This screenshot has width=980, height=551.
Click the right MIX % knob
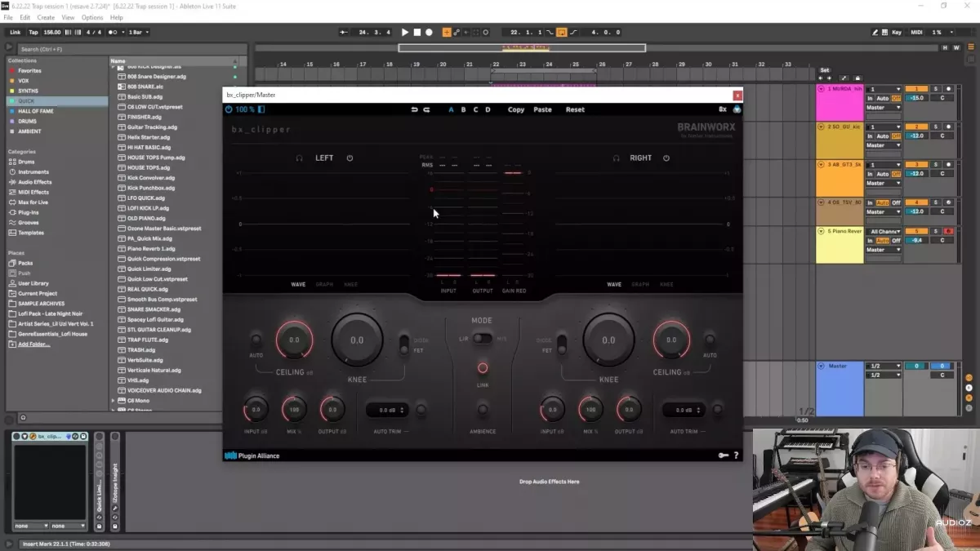coord(590,409)
